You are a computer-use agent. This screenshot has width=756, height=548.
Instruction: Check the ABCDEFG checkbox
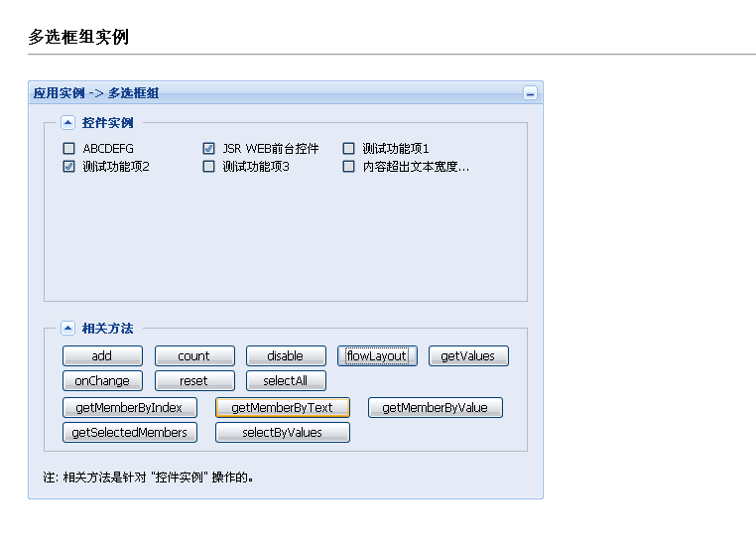[x=68, y=148]
